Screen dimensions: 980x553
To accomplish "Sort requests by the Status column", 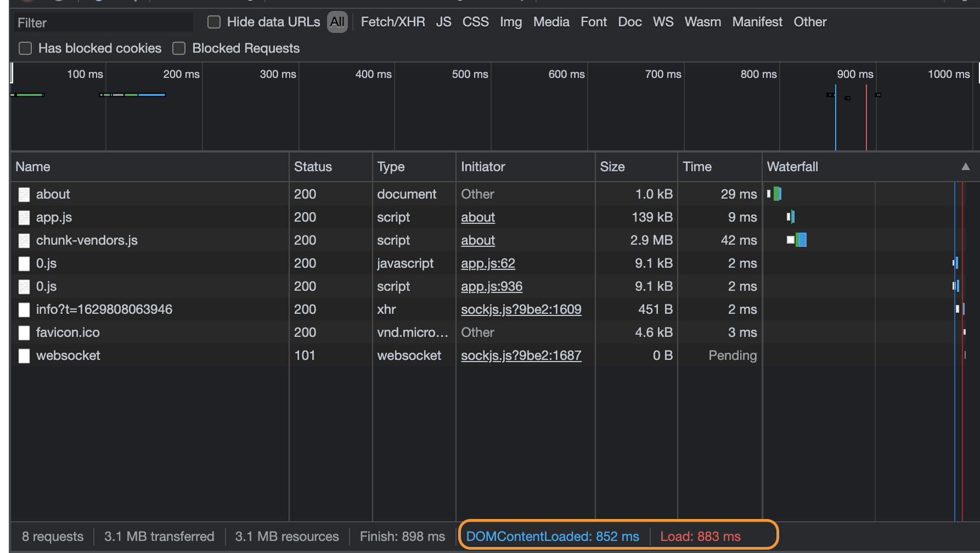I will 331,167.
